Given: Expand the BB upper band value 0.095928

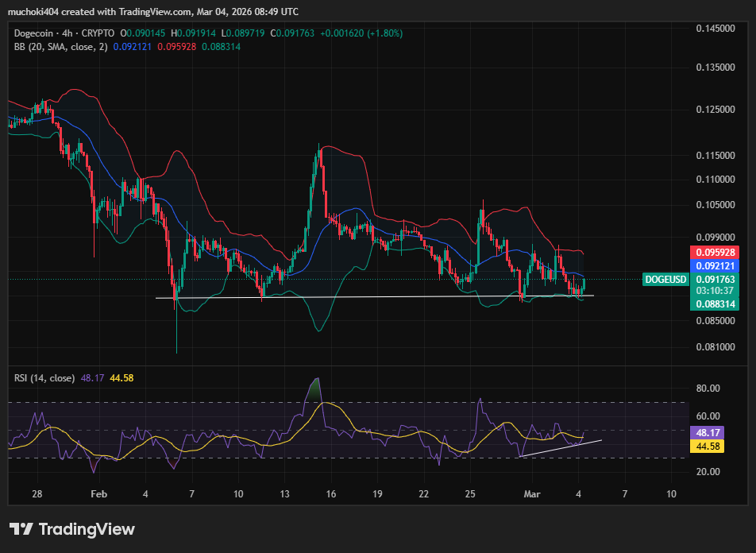Looking at the screenshot, I should [x=176, y=48].
